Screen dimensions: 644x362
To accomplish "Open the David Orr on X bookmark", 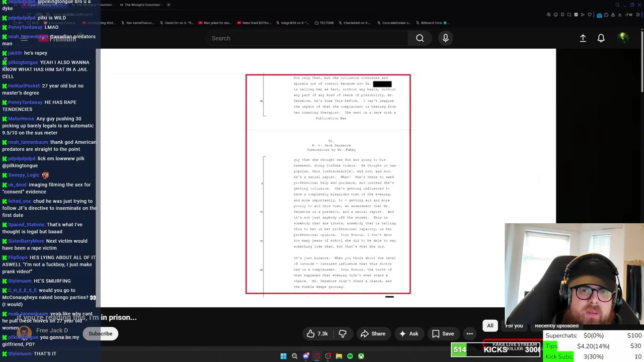I will (176, 23).
